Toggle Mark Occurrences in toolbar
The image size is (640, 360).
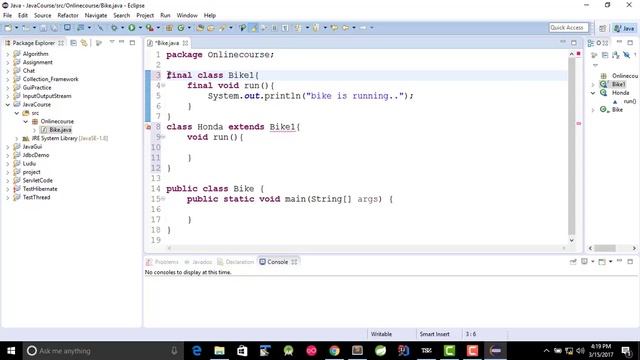click(254, 28)
